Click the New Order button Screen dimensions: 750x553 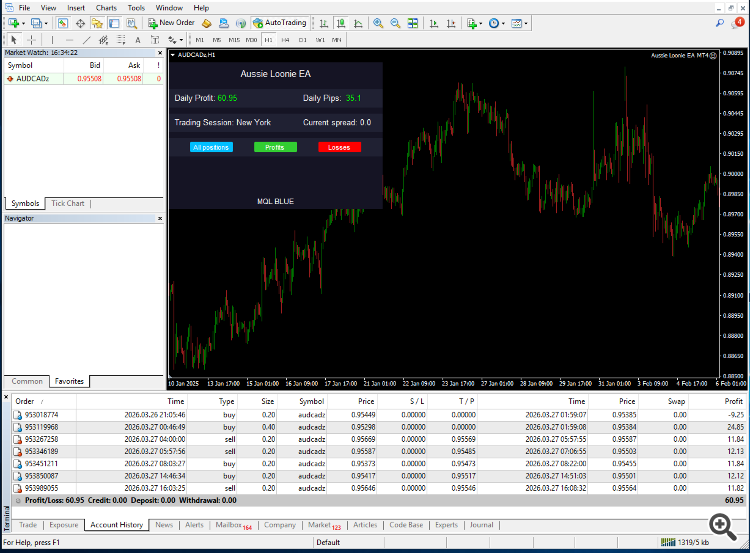click(171, 23)
